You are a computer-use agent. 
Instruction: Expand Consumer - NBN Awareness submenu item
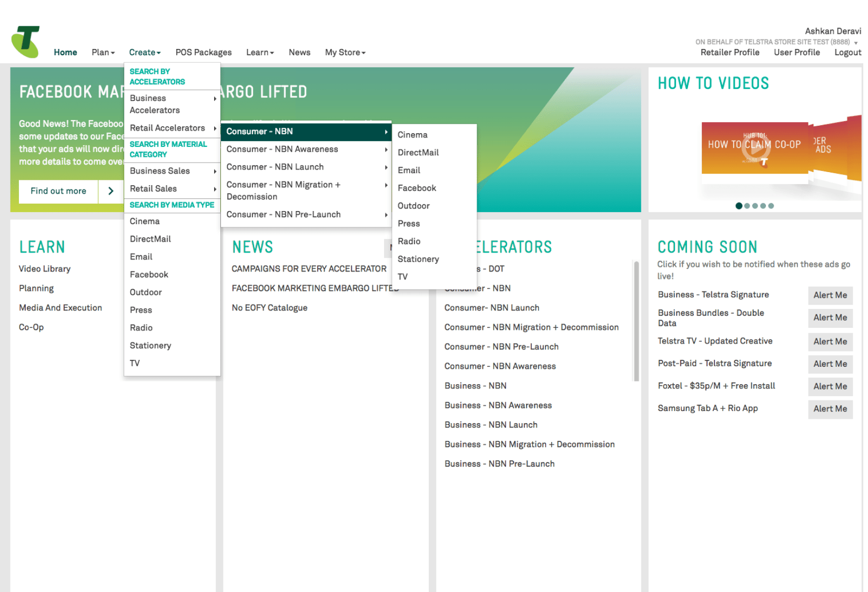coord(306,149)
